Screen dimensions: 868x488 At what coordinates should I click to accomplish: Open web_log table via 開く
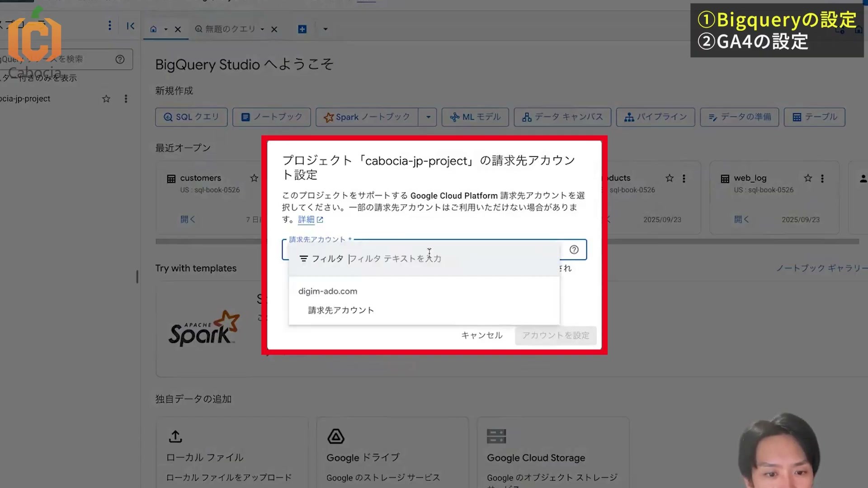tap(741, 220)
